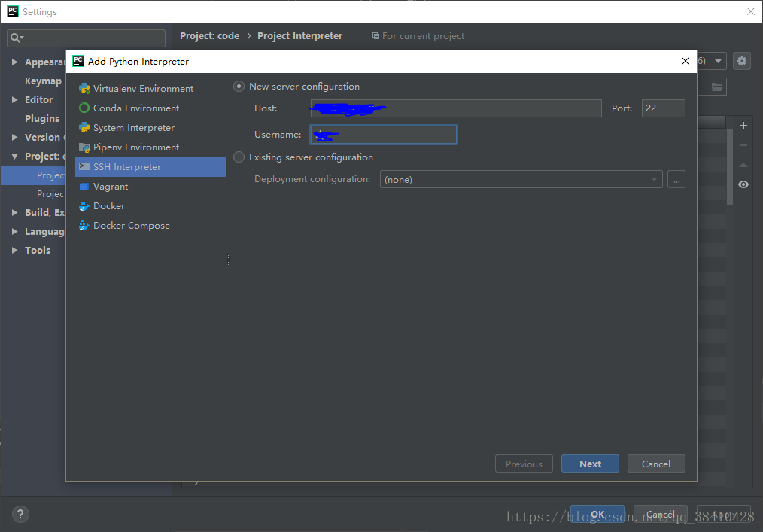
Task: Expand the Editor settings section
Action: [x=14, y=100]
